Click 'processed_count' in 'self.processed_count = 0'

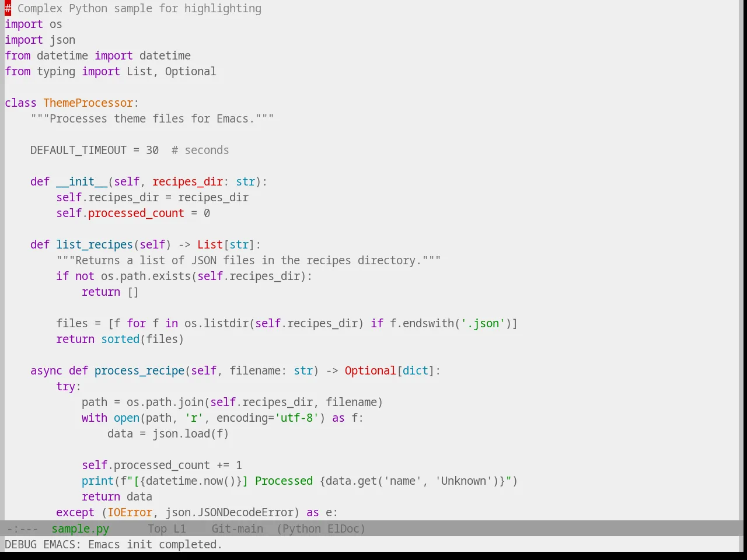coord(136,213)
